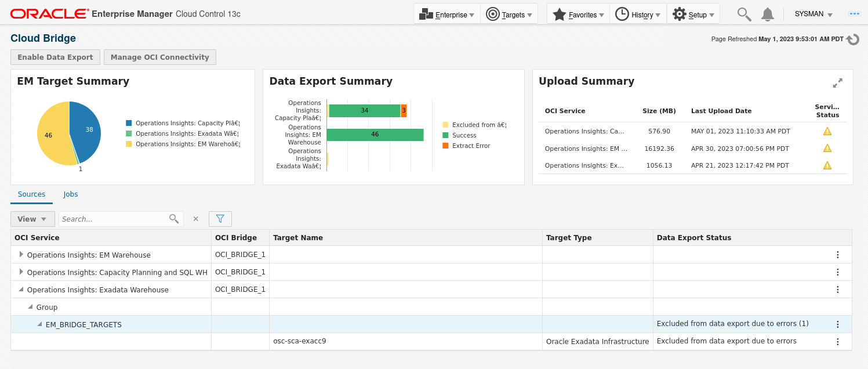Screen dimensions: 868x369
Task: Switch to the Jobs tab
Action: [71, 194]
